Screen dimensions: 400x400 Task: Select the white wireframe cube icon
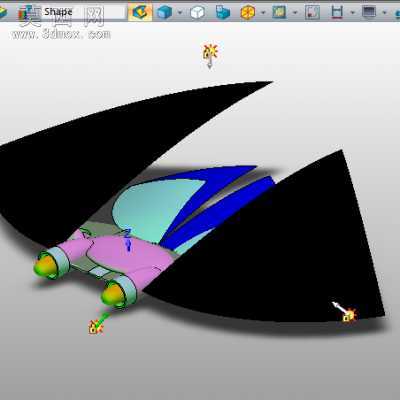coord(197,13)
